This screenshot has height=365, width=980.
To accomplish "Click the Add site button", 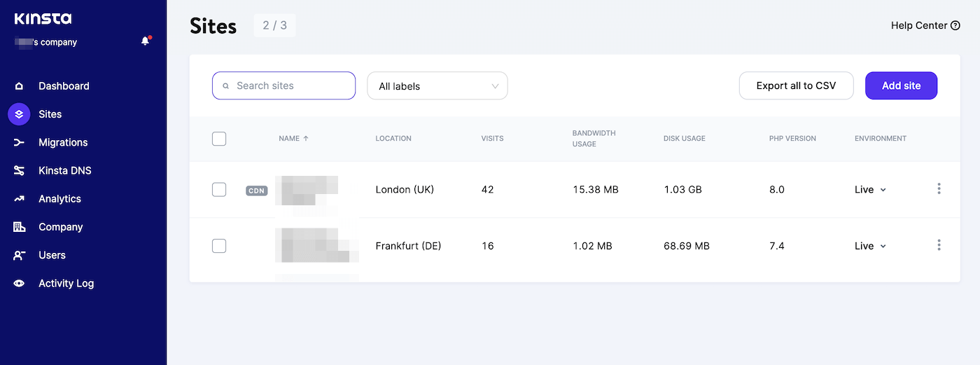I will tap(901, 85).
